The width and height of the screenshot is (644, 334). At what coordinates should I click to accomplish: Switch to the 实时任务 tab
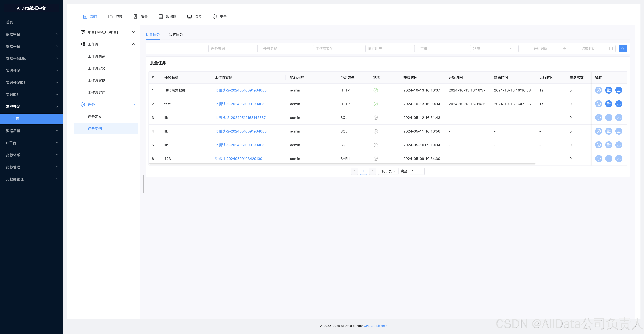pyautogui.click(x=176, y=34)
